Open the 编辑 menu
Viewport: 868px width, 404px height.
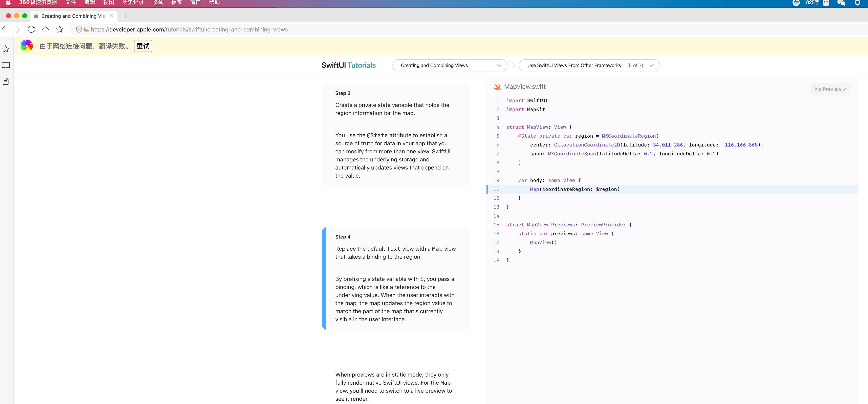[90, 3]
